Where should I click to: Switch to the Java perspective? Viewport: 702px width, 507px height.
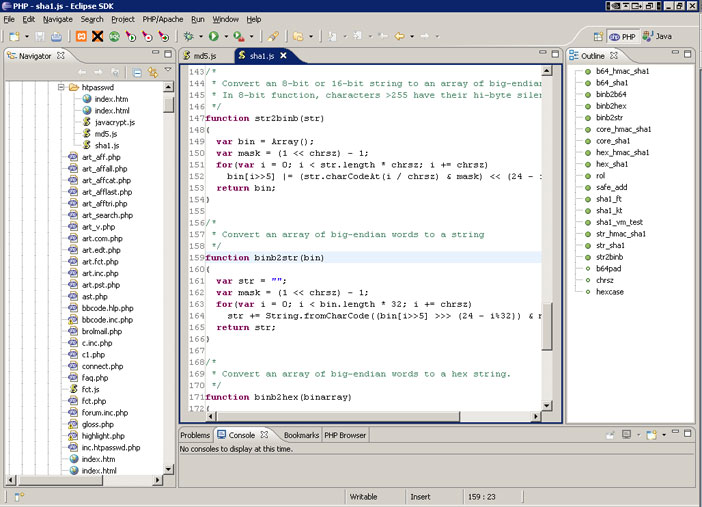[657, 36]
